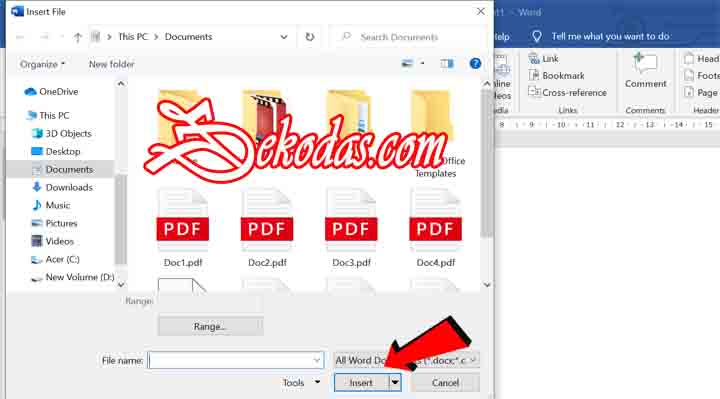Open the All Word Documents file type dropdown
Image resolution: width=720 pixels, height=399 pixels.
point(406,360)
